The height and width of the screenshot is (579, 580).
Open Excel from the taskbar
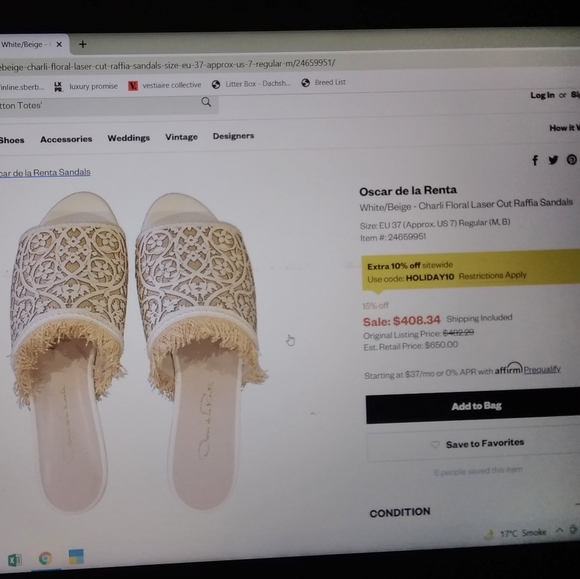[x=15, y=560]
